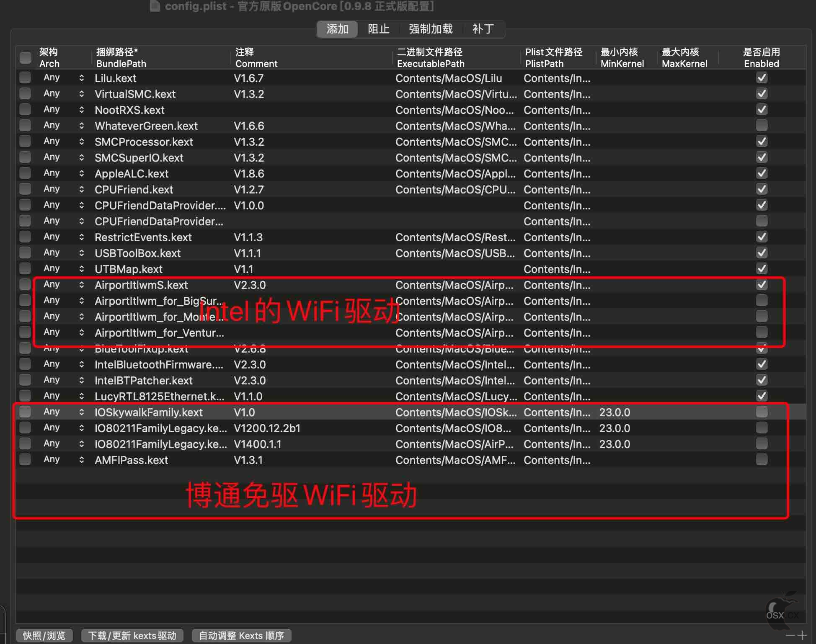Screen dimensions: 816x644
Task: Click 自动调整 Kexts 顺序 button
Action: [241, 635]
